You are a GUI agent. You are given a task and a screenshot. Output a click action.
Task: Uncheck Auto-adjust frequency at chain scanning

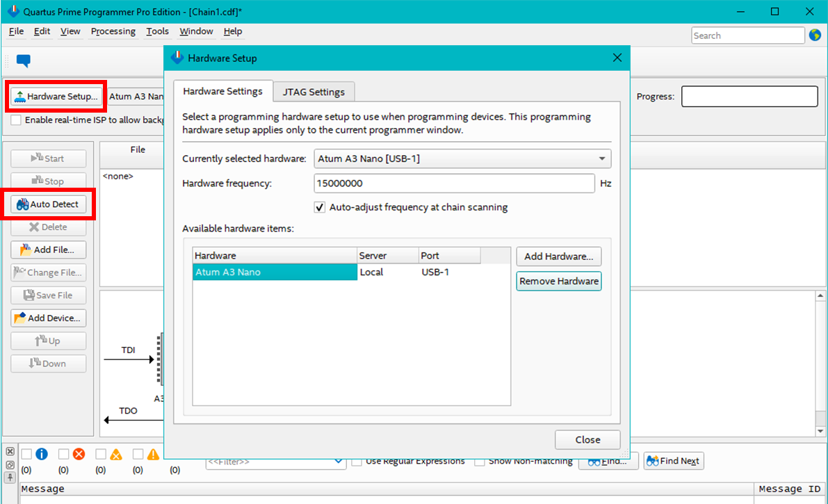click(x=320, y=207)
